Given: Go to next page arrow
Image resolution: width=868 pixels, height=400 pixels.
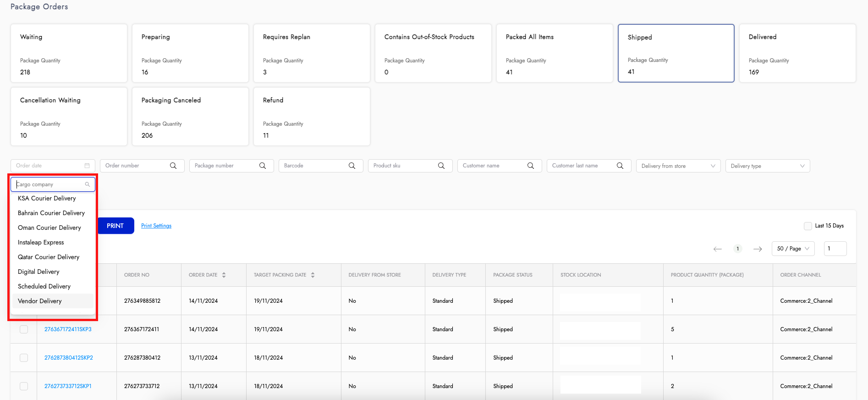Looking at the screenshot, I should [x=758, y=249].
